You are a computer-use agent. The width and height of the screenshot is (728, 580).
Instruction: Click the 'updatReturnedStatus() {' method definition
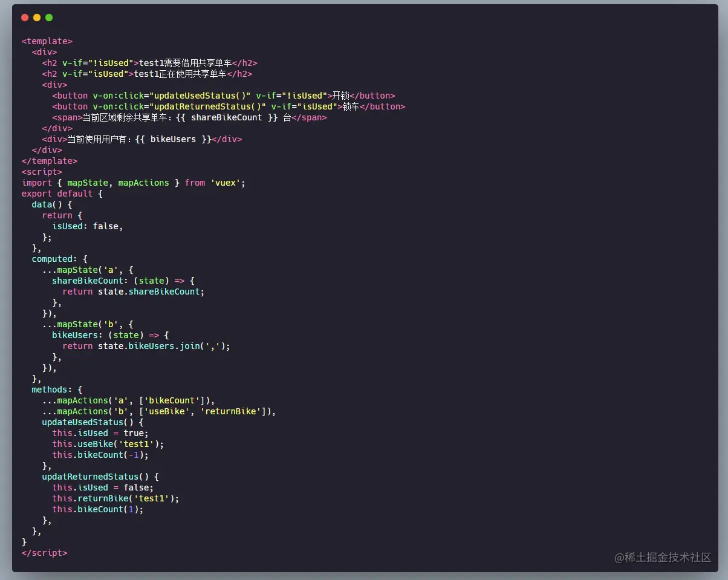pos(100,477)
